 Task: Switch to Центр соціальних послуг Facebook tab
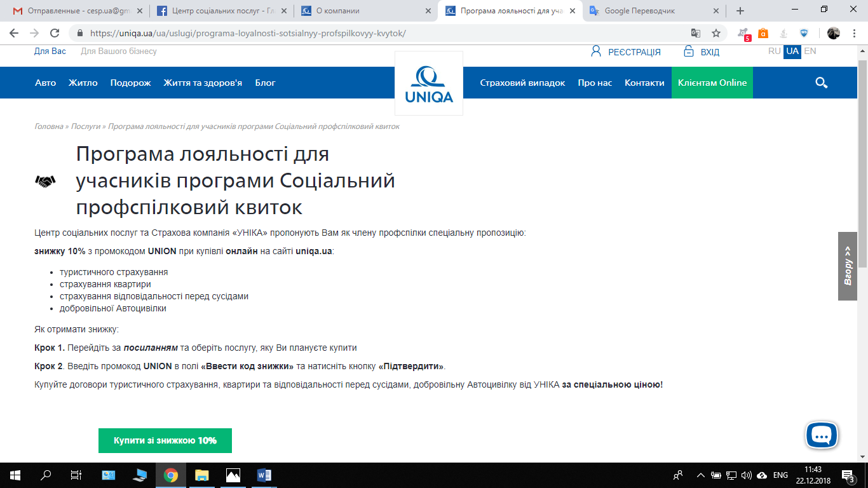pyautogui.click(x=222, y=11)
